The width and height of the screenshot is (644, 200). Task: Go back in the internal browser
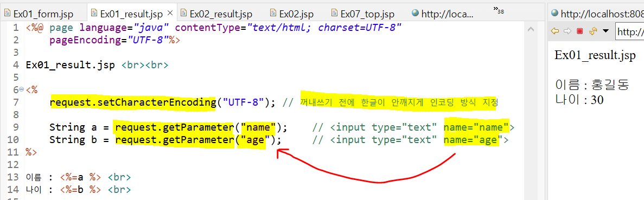(x=555, y=31)
